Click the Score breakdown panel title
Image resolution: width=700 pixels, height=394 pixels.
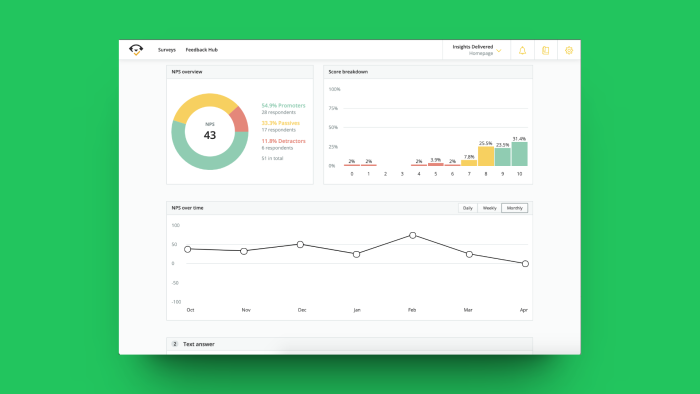pyautogui.click(x=348, y=72)
